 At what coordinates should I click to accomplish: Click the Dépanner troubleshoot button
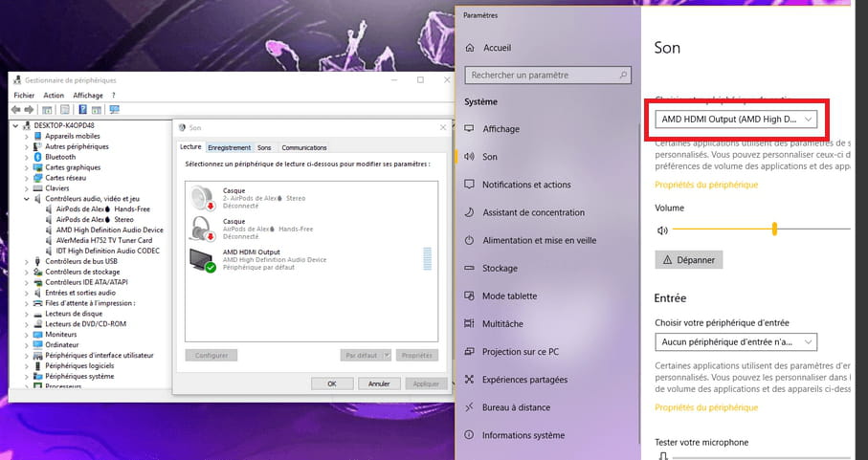pyautogui.click(x=689, y=260)
